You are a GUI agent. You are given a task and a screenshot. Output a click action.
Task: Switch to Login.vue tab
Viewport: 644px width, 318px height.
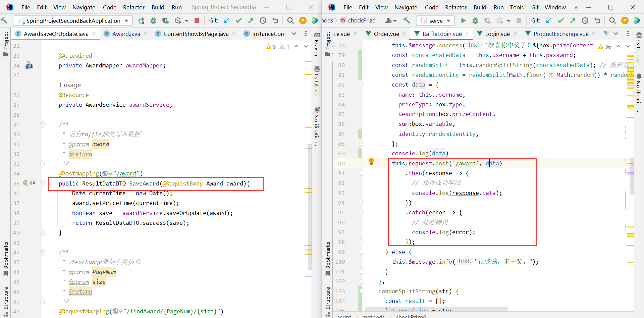click(497, 34)
